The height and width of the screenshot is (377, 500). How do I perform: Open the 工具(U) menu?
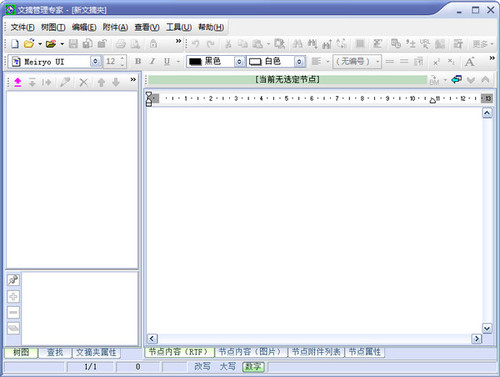coord(179,27)
